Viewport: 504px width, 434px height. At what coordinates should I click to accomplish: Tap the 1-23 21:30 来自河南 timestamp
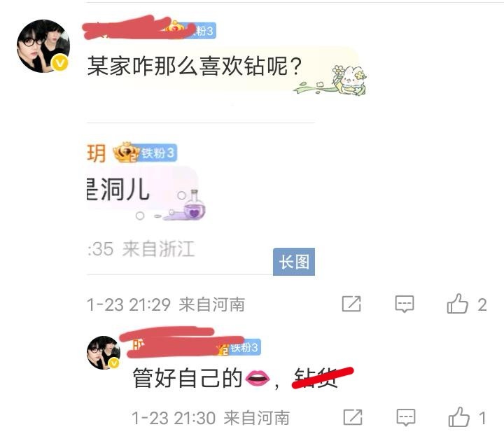click(x=211, y=418)
